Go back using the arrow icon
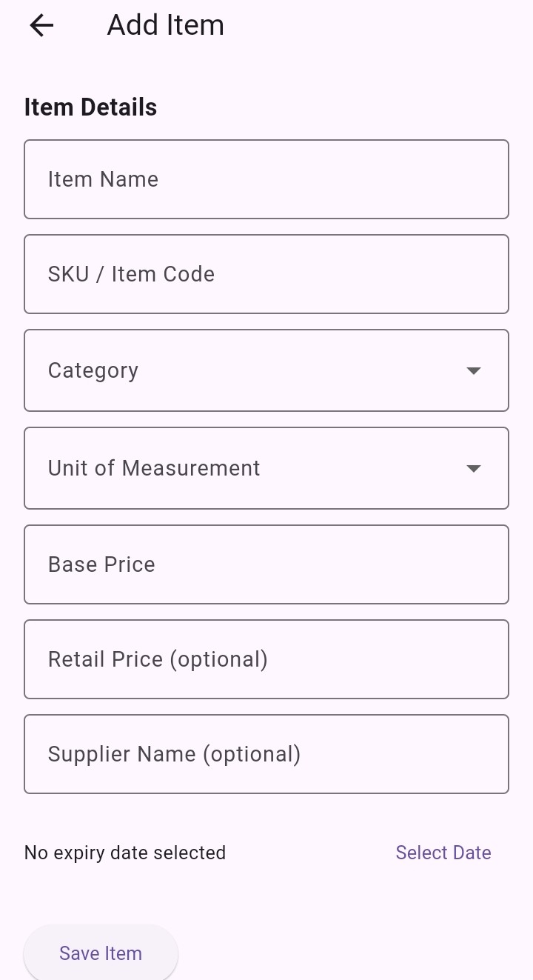Image resolution: width=533 pixels, height=980 pixels. pos(41,25)
